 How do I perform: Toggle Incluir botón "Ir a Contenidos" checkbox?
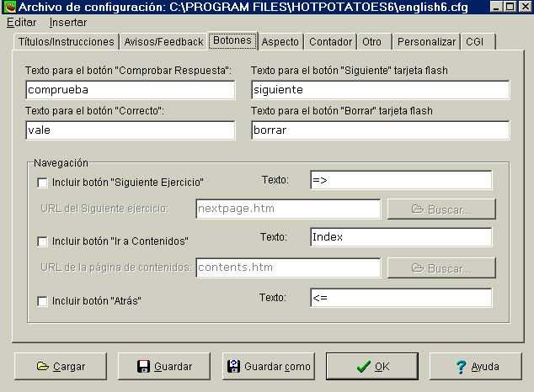[42, 241]
